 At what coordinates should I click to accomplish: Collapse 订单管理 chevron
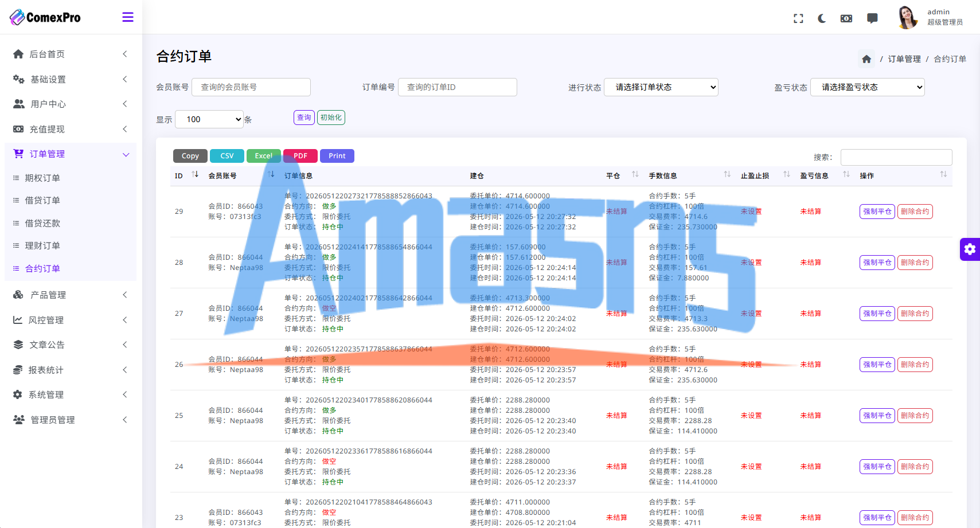tap(126, 154)
